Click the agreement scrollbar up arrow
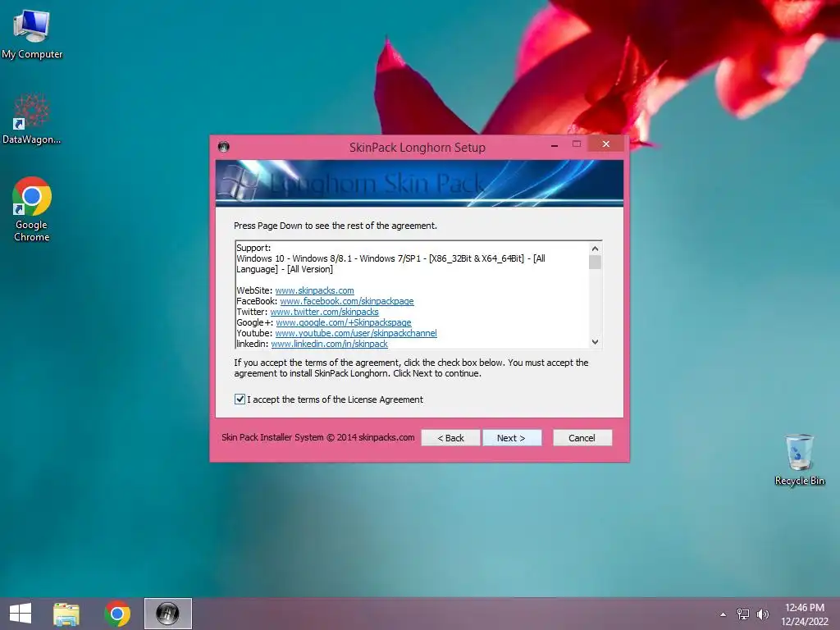Viewport: 840px width, 630px height. coord(595,249)
